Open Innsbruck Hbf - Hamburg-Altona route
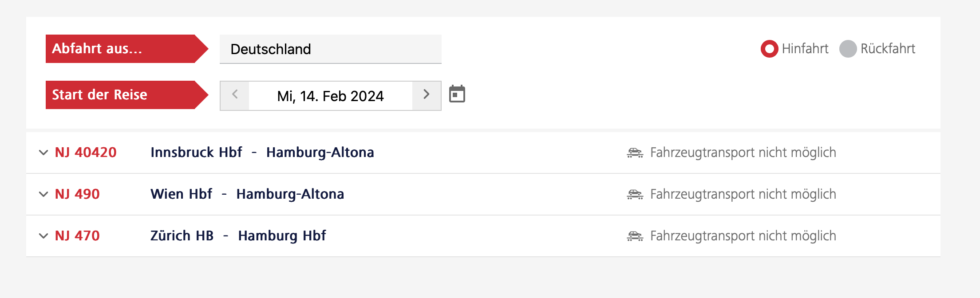Screen dimensions: 980x298 click(x=262, y=153)
